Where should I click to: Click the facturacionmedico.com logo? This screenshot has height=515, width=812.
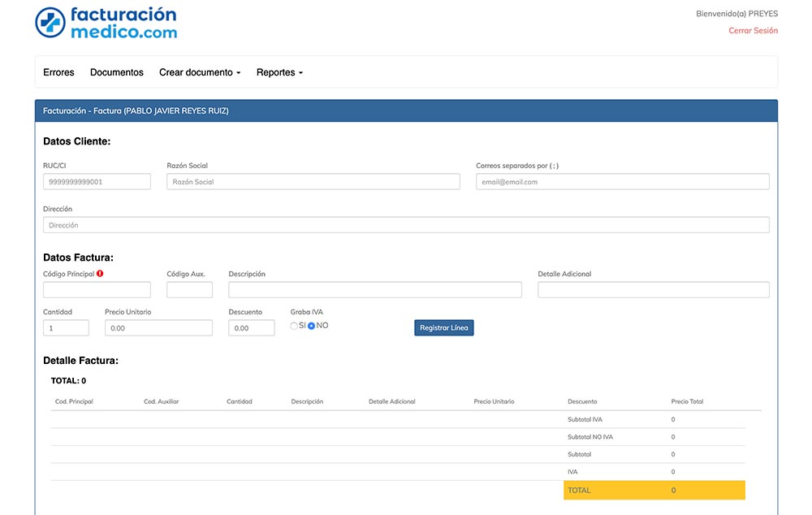pyautogui.click(x=106, y=23)
